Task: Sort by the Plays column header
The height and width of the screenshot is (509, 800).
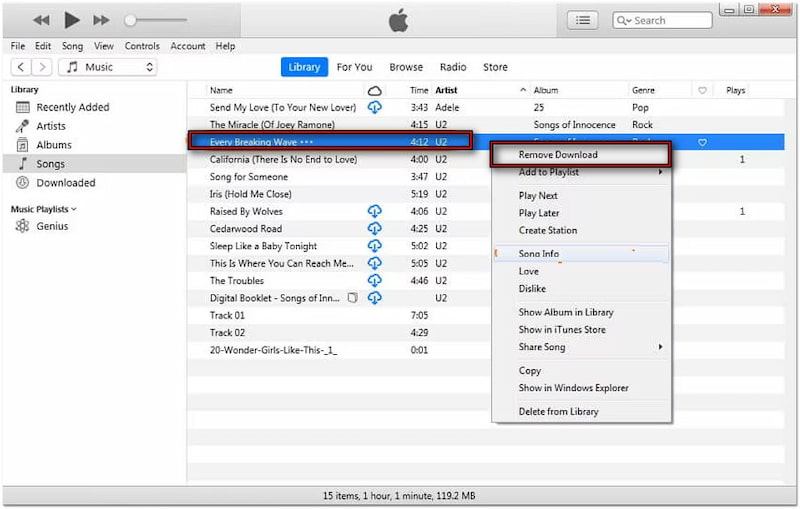Action: coord(735,90)
